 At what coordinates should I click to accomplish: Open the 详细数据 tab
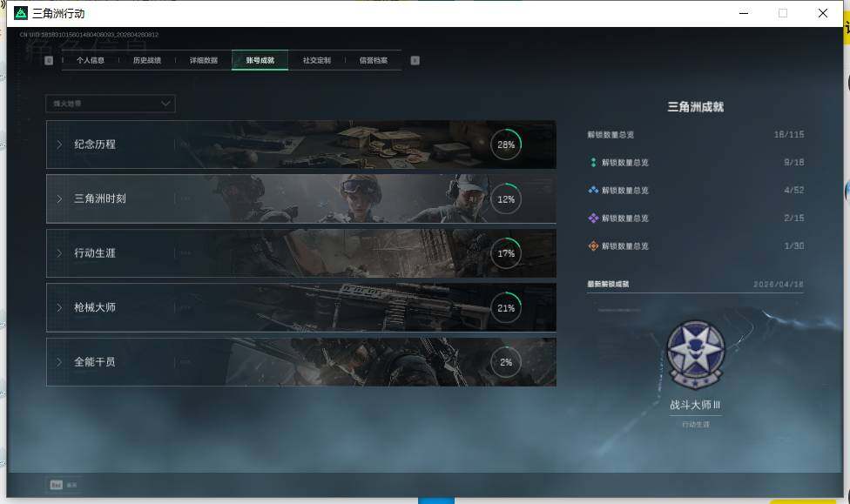tap(203, 60)
